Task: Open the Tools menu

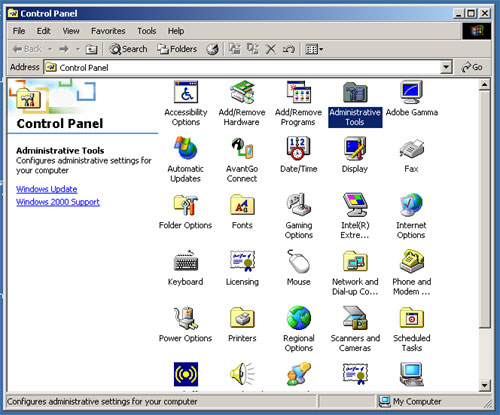Action: 147,31
